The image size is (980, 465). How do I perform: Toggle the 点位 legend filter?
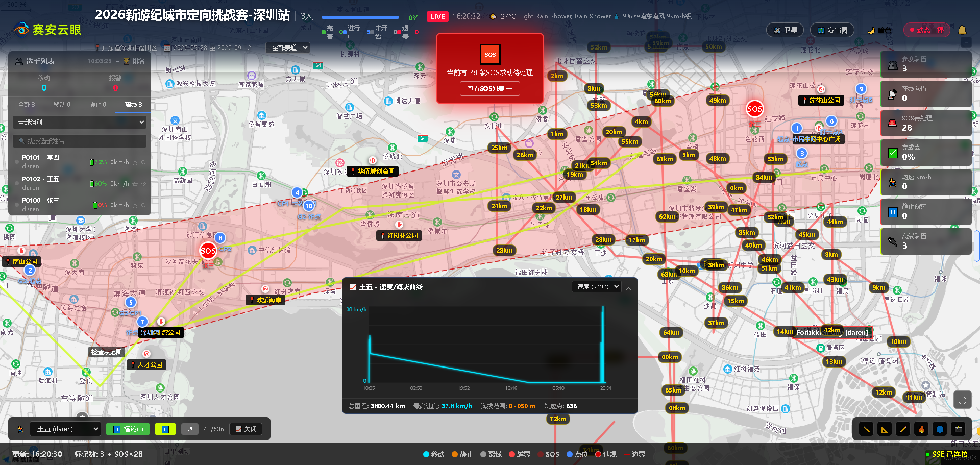click(x=577, y=454)
